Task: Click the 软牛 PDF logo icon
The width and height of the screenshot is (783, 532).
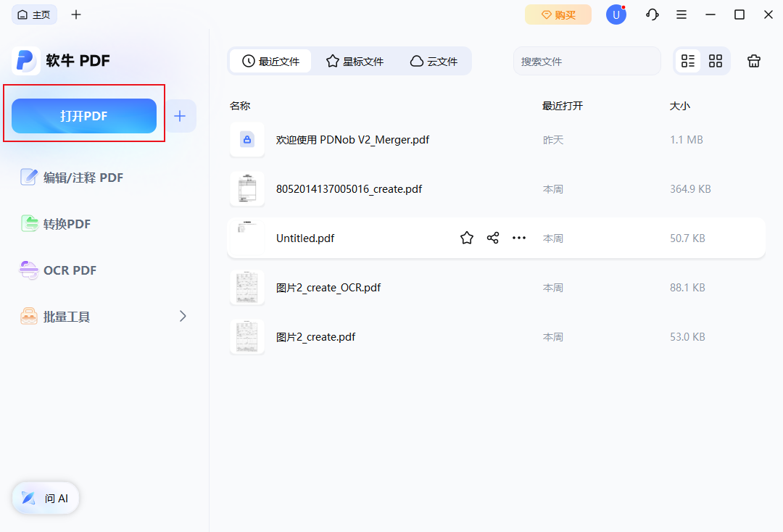Action: (25, 61)
